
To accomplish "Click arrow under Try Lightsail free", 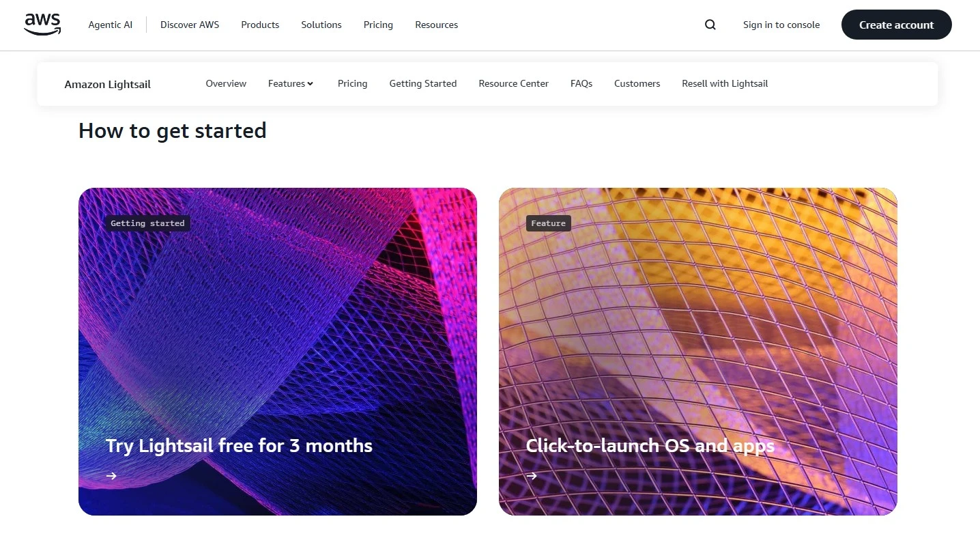I will pos(112,476).
